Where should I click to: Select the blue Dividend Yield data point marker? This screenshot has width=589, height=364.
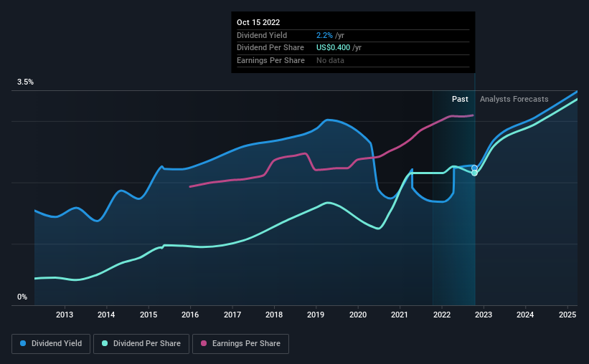(474, 168)
